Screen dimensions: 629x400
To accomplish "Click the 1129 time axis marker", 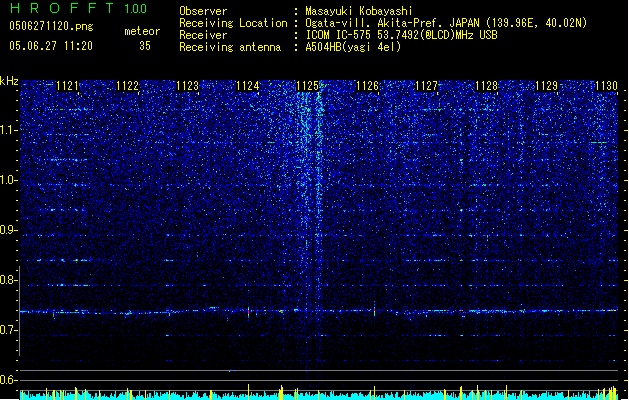I will coord(546,86).
